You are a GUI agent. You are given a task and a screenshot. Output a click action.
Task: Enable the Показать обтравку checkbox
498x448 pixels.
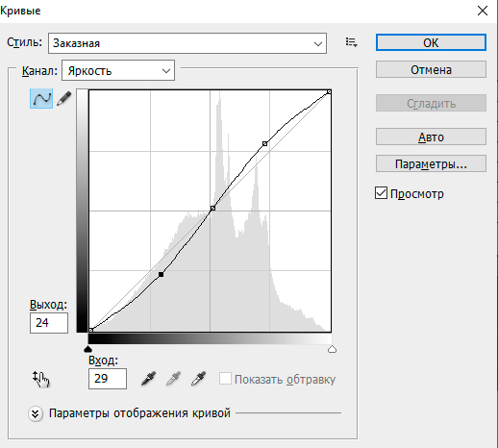pyautogui.click(x=225, y=379)
